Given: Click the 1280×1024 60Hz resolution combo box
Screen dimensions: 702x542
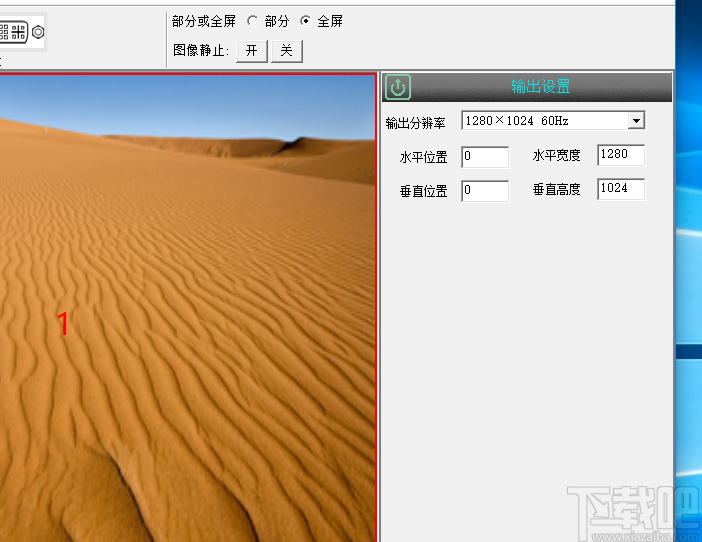Looking at the screenshot, I should pyautogui.click(x=553, y=120).
